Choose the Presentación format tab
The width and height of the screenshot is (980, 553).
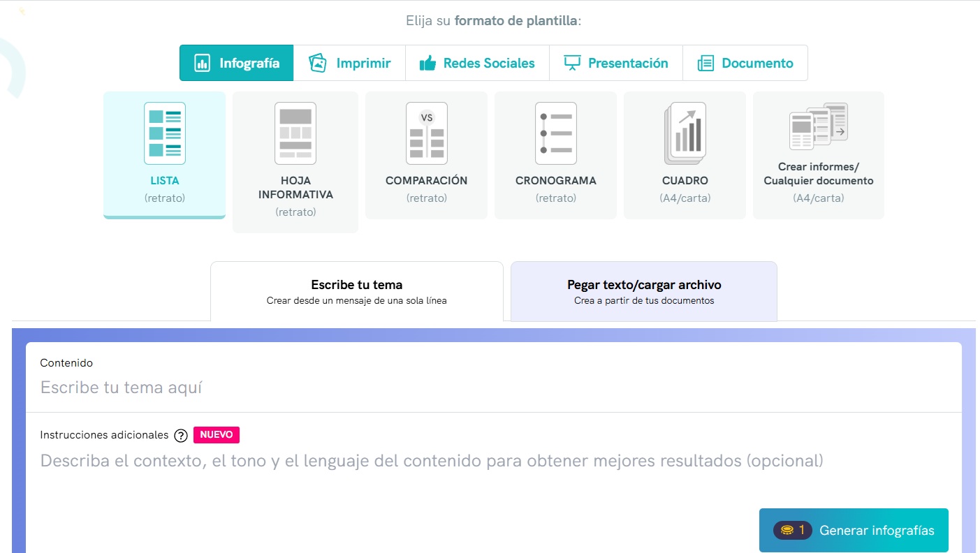[615, 63]
